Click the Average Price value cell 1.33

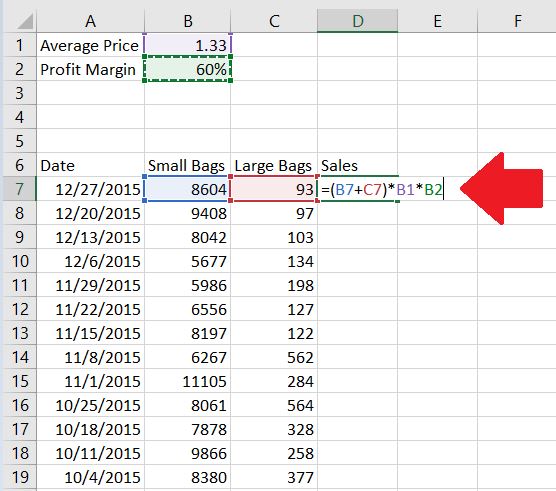coord(188,45)
